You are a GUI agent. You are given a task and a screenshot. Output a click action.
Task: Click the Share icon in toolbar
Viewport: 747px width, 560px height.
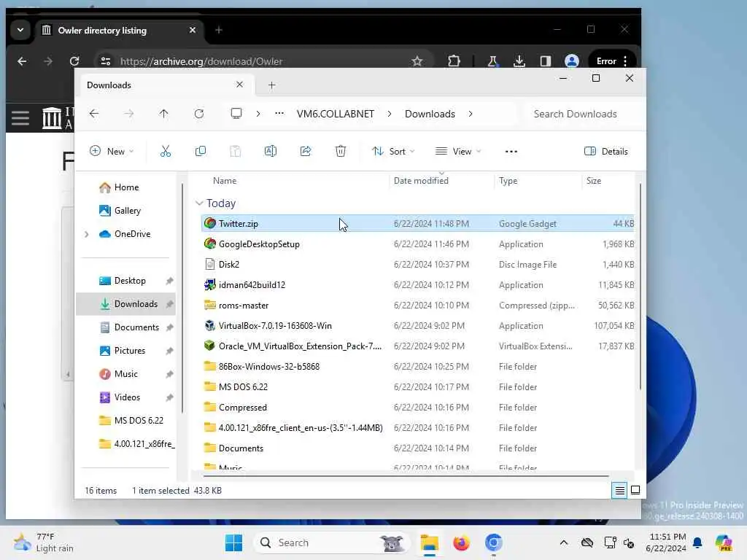(x=306, y=152)
